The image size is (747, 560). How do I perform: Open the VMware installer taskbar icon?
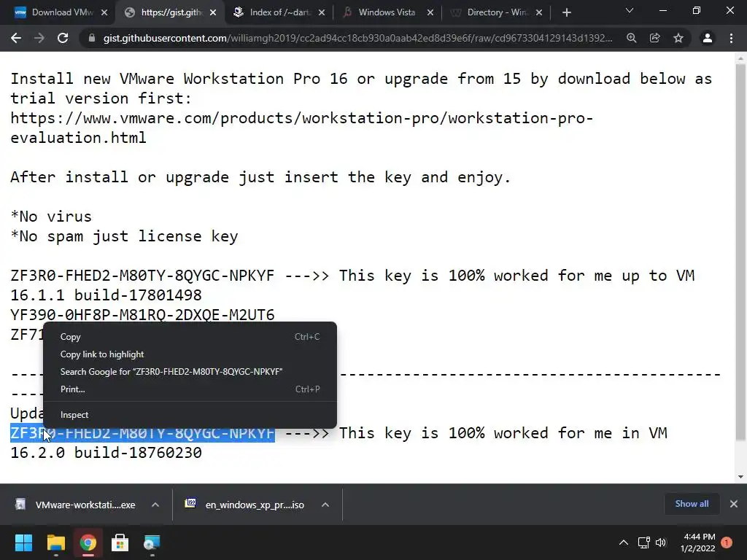tap(152, 542)
